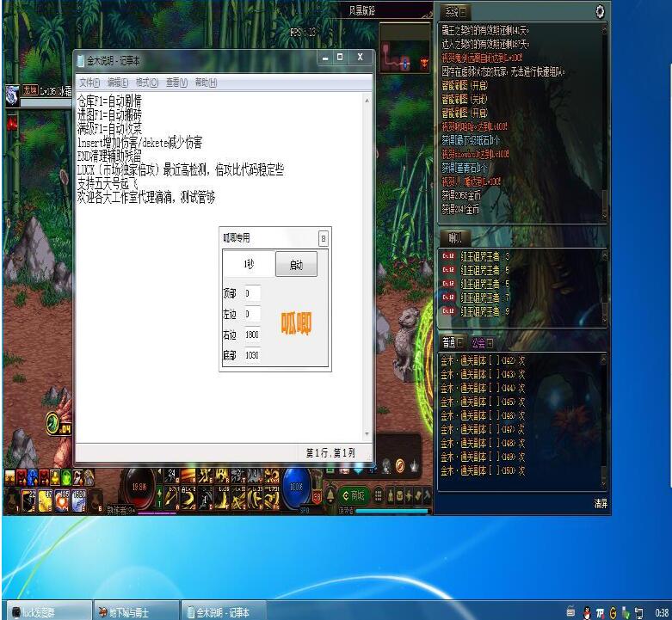The height and width of the screenshot is (620, 672).
Task: Open the 文件(F) menu in Notepad
Action: 89,83
